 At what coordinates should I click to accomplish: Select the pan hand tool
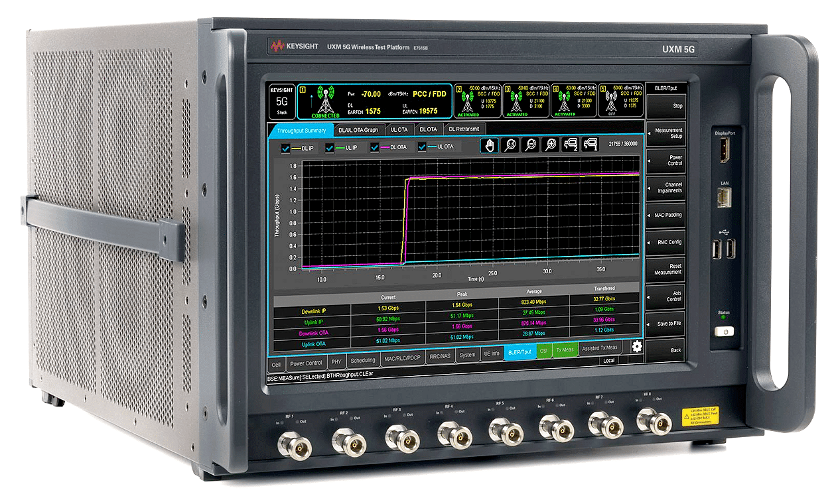tap(490, 146)
